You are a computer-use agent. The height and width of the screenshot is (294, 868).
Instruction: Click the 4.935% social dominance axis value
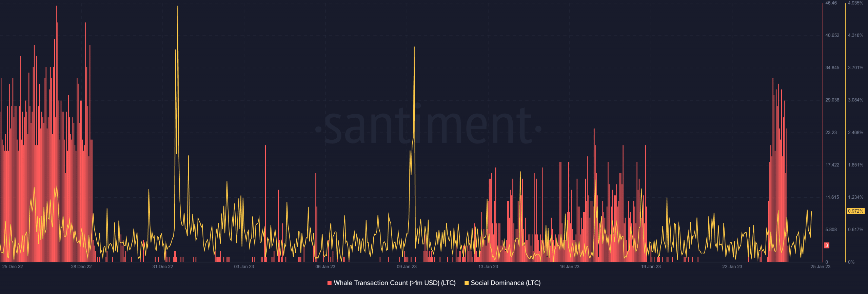855,3
